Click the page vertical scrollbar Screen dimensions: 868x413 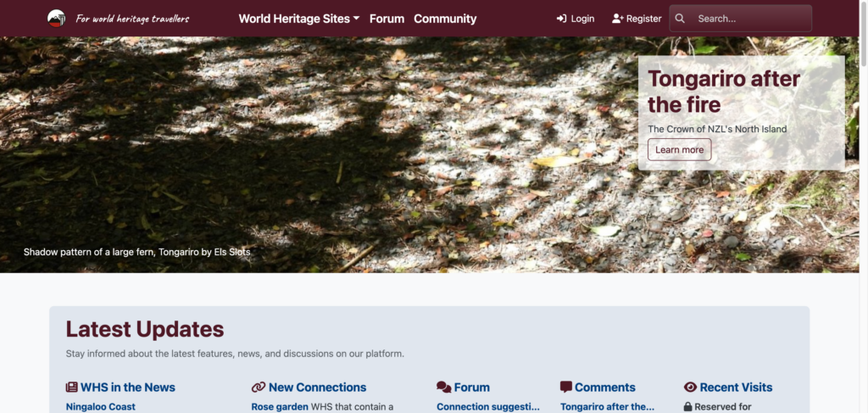click(863, 212)
